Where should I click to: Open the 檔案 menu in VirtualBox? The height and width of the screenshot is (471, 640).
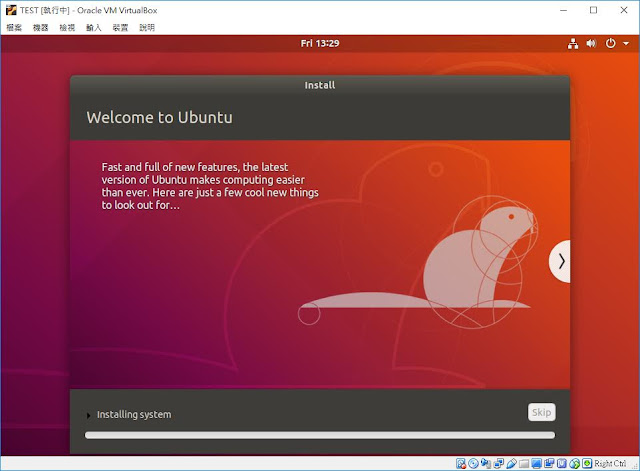pos(14,27)
